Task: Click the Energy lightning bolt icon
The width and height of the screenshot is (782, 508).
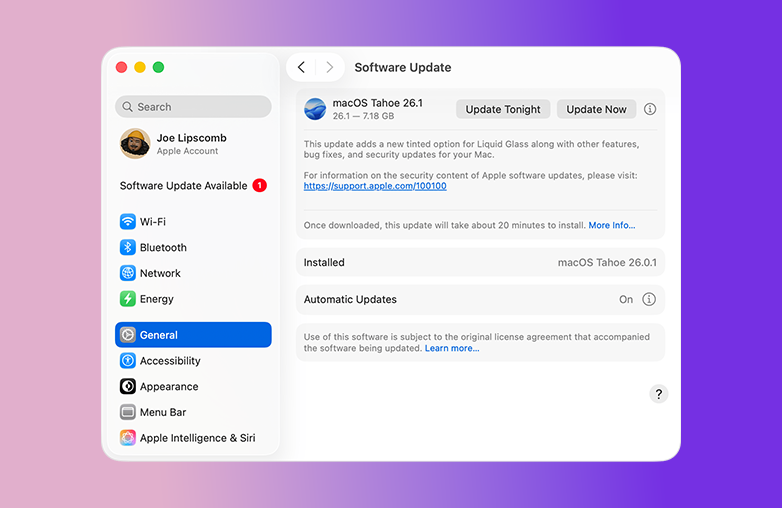Action: coord(128,299)
